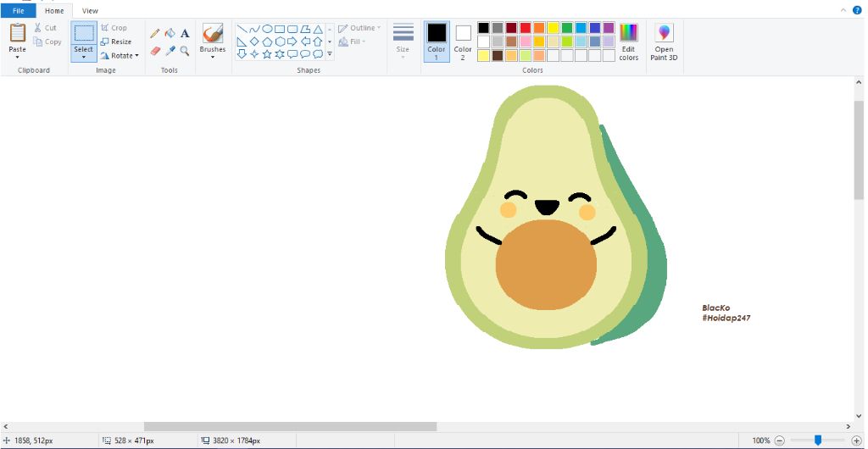Expand the Brushes dropdown arrow
Image resolution: width=868 pixels, height=449 pixels.
click(213, 57)
